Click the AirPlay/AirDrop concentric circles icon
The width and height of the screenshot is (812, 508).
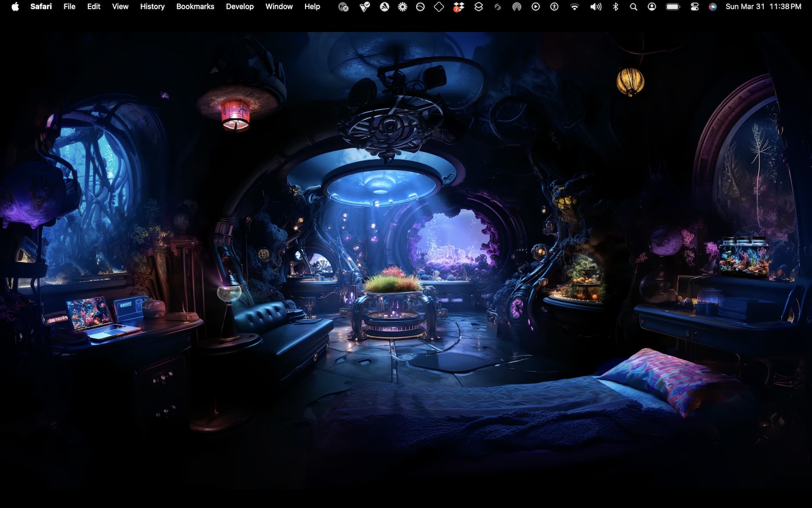click(x=517, y=7)
